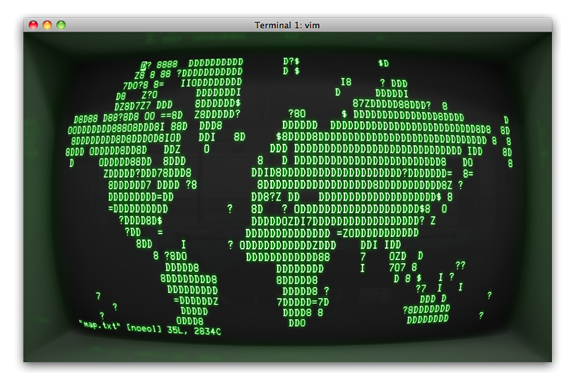Place cursor on '87ZDDDDD88DDD?' text row
The image size is (574, 380).
[x=392, y=104]
